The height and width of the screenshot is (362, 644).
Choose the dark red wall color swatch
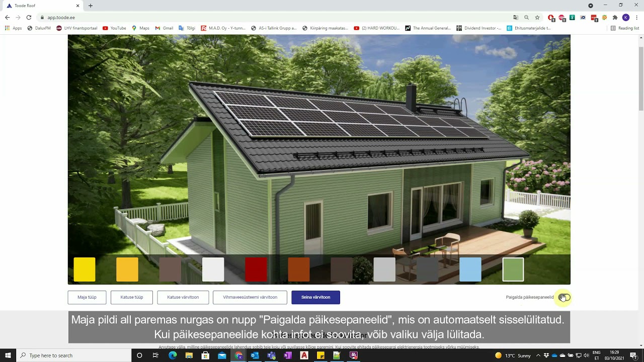256,269
